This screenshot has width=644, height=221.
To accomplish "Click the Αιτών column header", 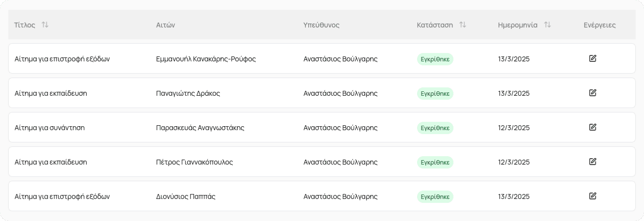I will 166,25.
